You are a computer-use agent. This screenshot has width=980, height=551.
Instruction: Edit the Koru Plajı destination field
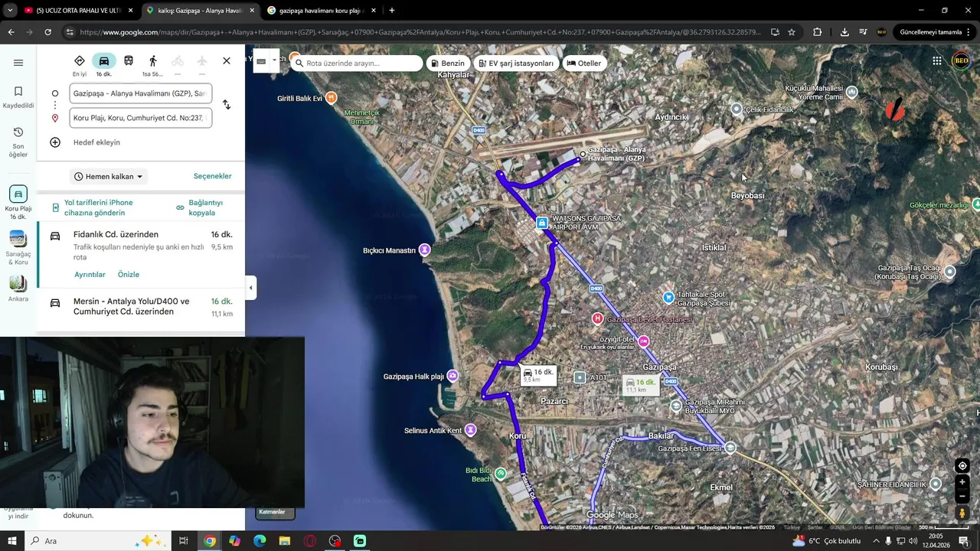point(140,118)
